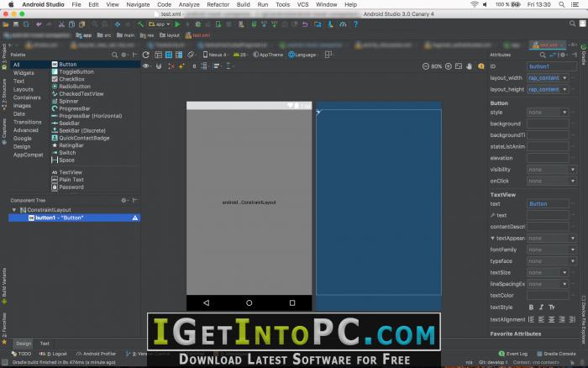Screen dimensions: 588x368
Task: Click the layout variants icon beside Language
Action: pos(328,55)
